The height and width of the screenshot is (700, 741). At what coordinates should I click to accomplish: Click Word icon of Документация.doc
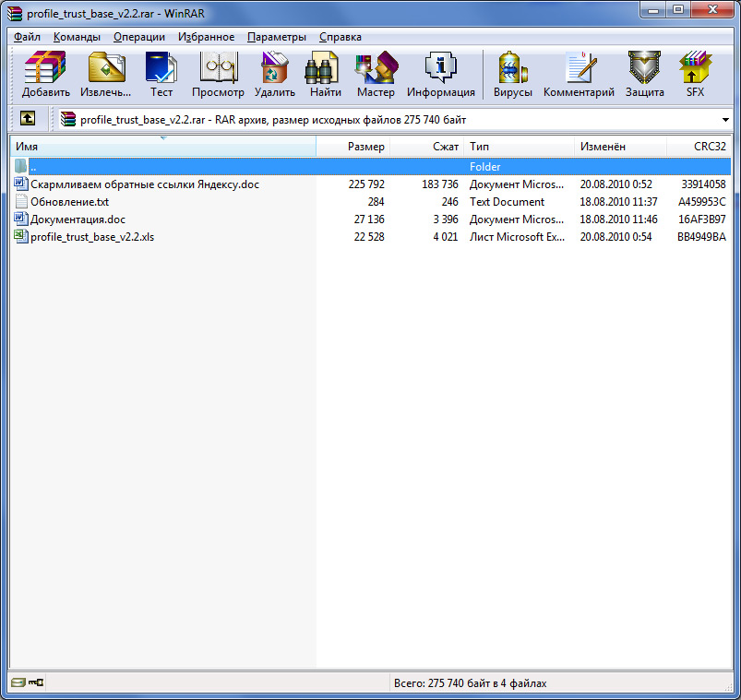coord(21,219)
